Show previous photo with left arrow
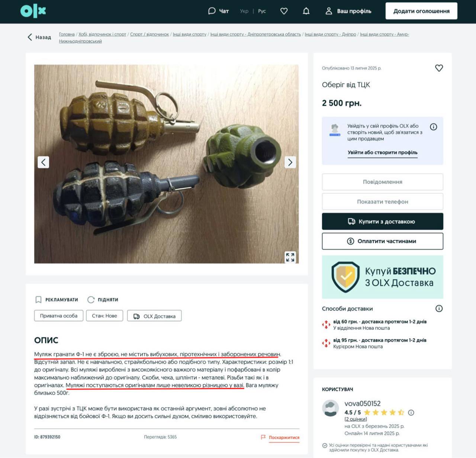Screen dimensions: 476x458 44,162
